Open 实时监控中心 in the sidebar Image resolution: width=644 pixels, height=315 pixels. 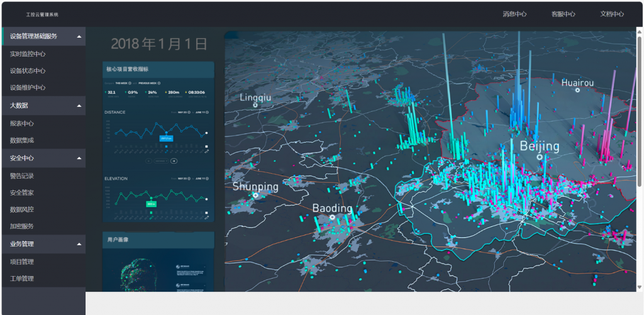click(x=28, y=54)
